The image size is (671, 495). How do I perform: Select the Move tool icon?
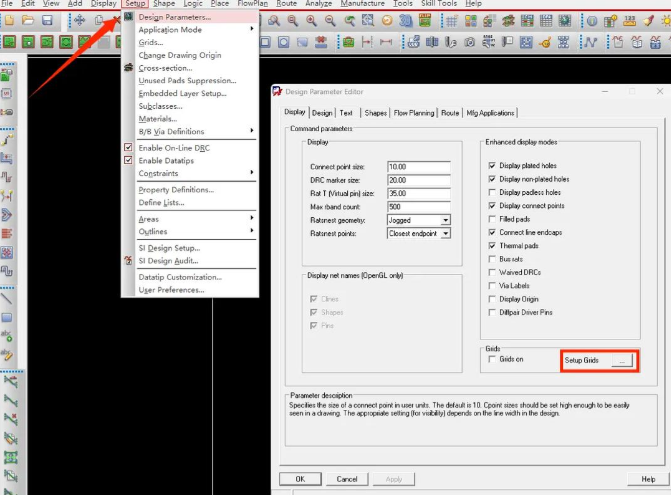click(x=79, y=21)
